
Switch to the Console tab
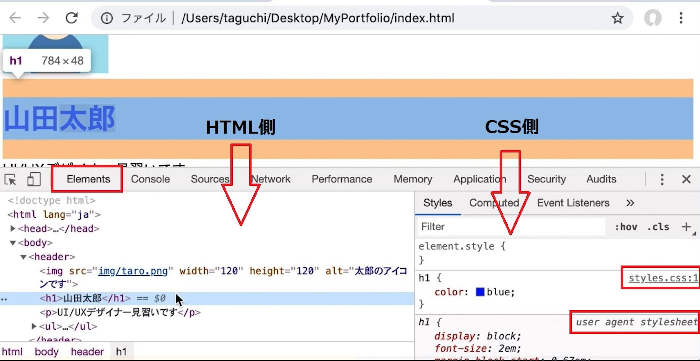point(150,179)
